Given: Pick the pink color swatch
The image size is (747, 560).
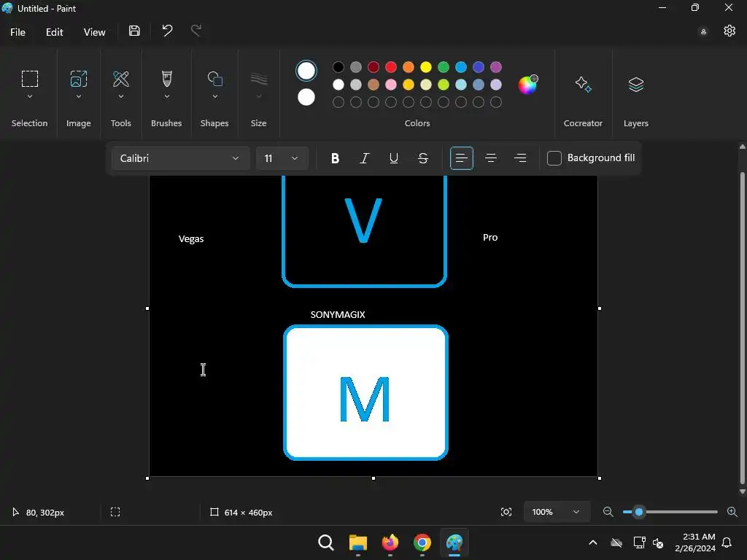Looking at the screenshot, I should (391, 85).
